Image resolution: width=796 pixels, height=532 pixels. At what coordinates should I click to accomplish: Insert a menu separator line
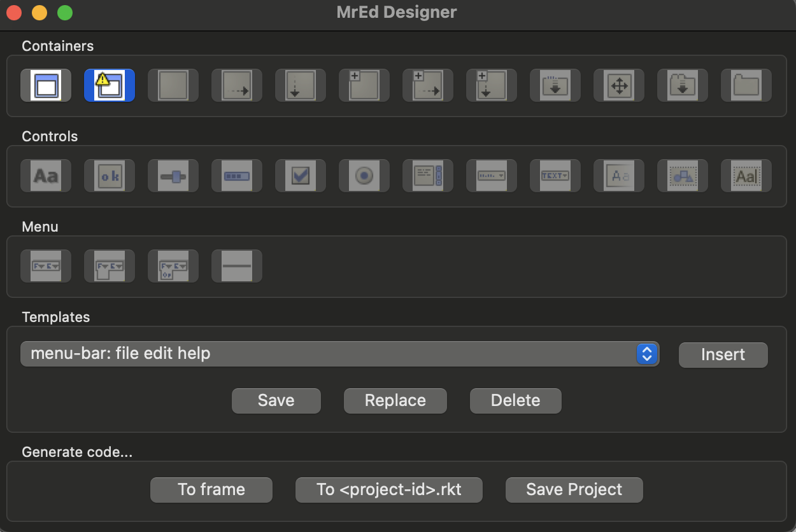237,266
